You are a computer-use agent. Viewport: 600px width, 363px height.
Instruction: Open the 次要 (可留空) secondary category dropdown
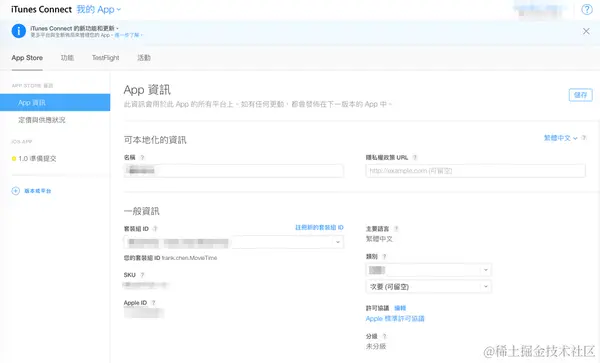pyautogui.click(x=429, y=286)
